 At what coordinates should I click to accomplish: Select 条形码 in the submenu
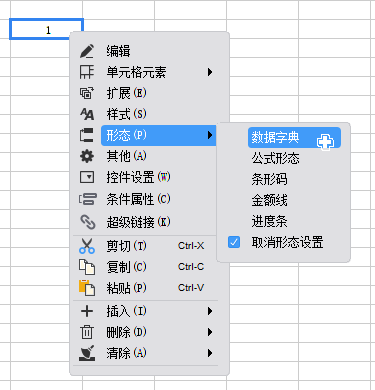[269, 179]
